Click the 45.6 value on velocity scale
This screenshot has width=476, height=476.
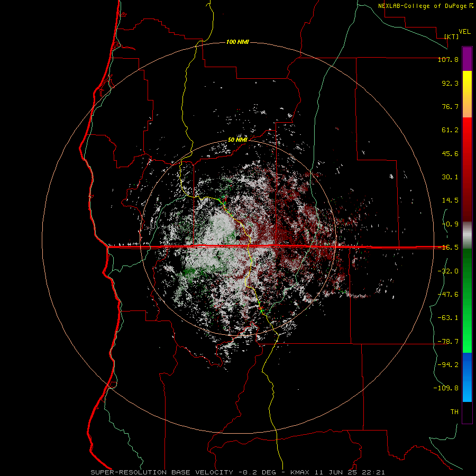tap(450, 153)
